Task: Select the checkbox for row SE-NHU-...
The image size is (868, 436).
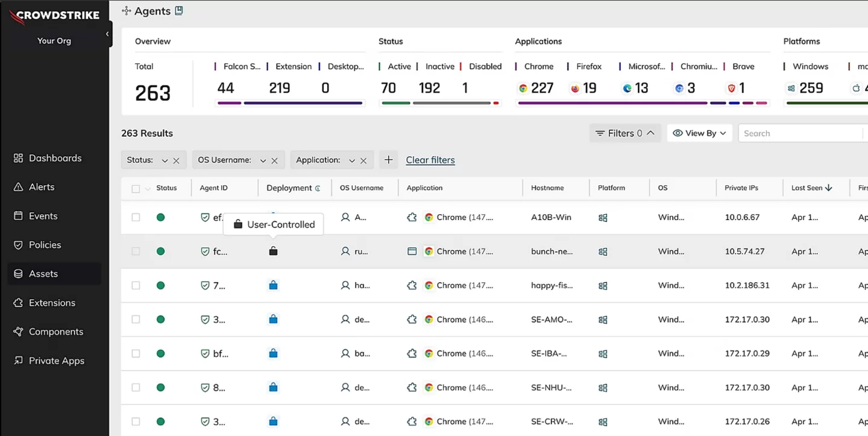Action: pos(136,388)
